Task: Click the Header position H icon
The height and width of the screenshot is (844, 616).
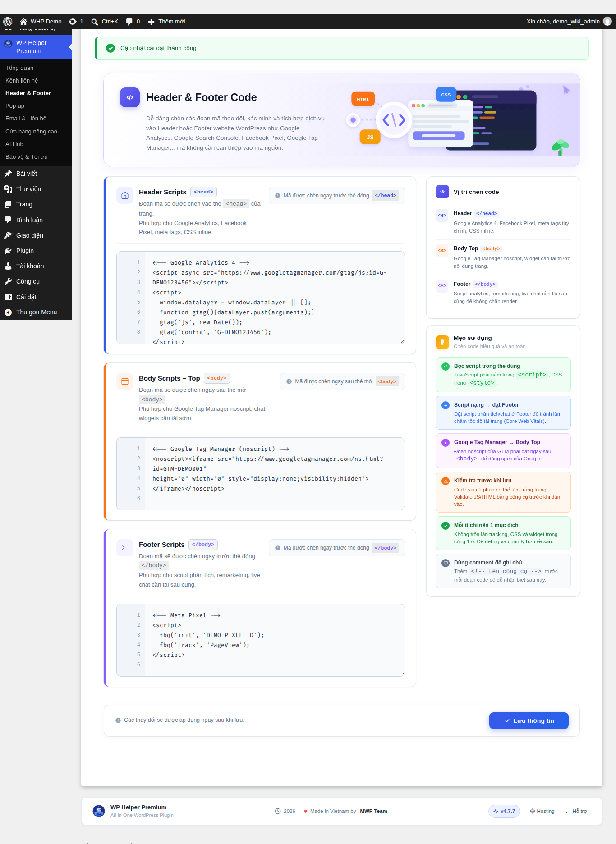Action: click(x=442, y=215)
